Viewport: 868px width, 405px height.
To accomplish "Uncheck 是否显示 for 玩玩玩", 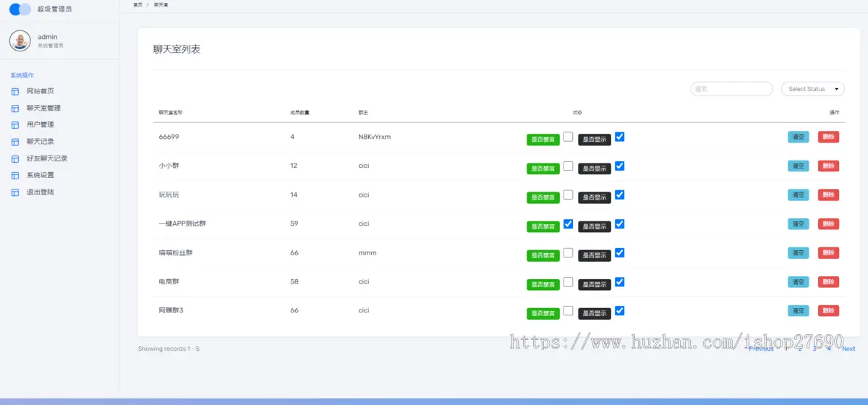I will [619, 195].
